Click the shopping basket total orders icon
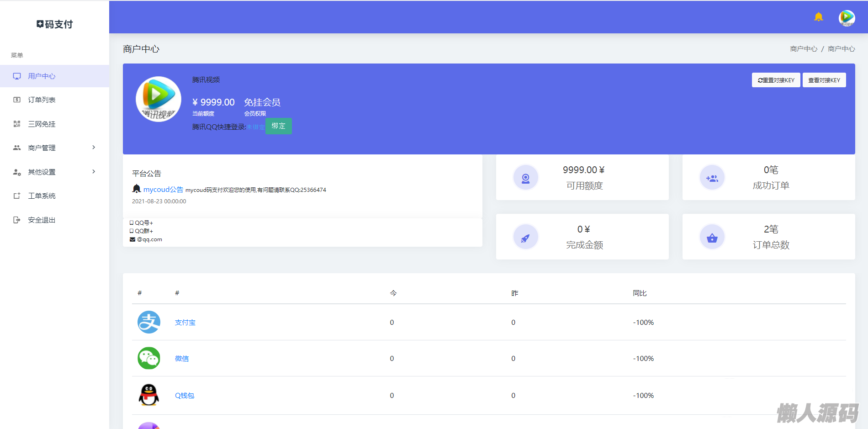Screen dimensions: 868x429 pyautogui.click(x=712, y=237)
